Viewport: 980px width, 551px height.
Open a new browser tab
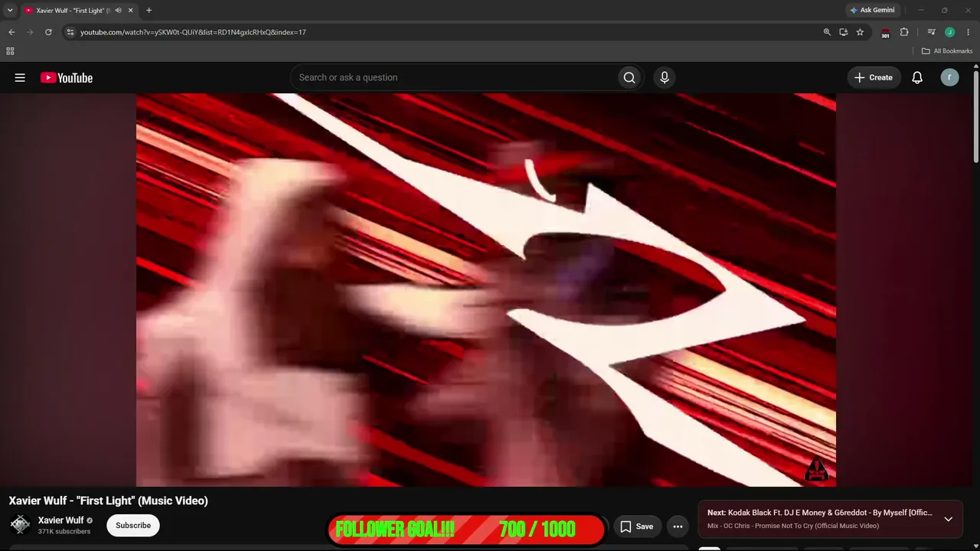pyautogui.click(x=149, y=11)
